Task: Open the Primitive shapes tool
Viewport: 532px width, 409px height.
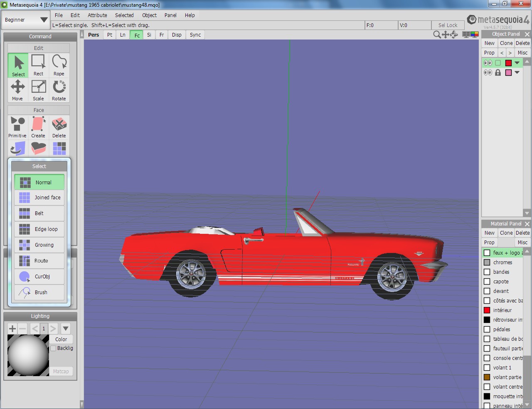Action: pyautogui.click(x=17, y=127)
